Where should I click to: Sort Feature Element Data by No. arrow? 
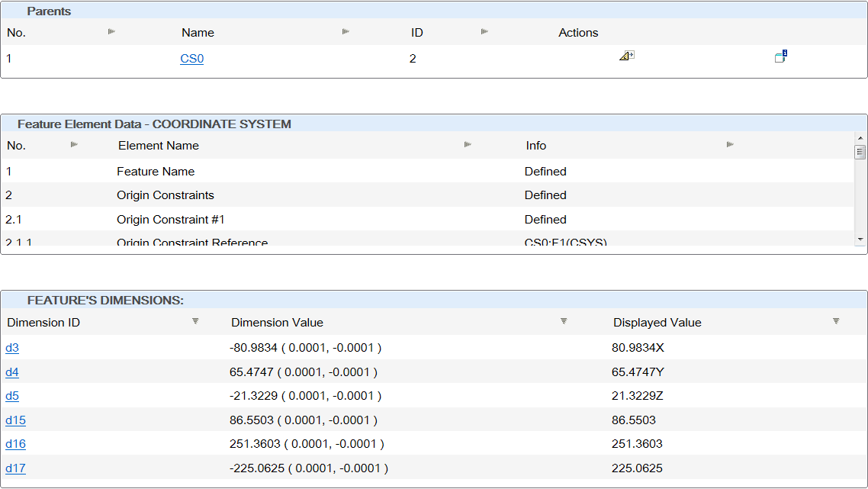tap(74, 144)
